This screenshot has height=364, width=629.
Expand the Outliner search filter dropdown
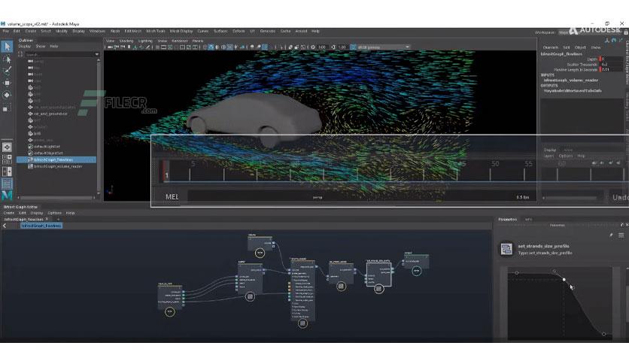pos(97,54)
